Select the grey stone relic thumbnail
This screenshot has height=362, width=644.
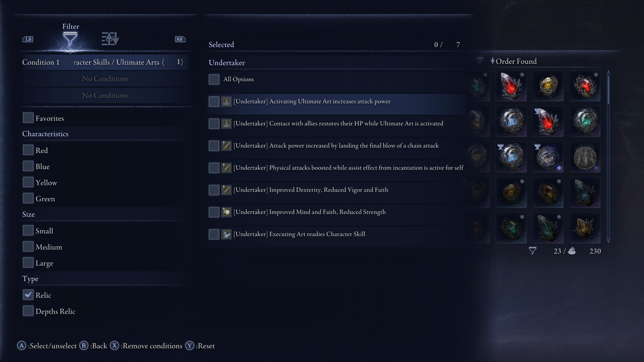coord(585,157)
